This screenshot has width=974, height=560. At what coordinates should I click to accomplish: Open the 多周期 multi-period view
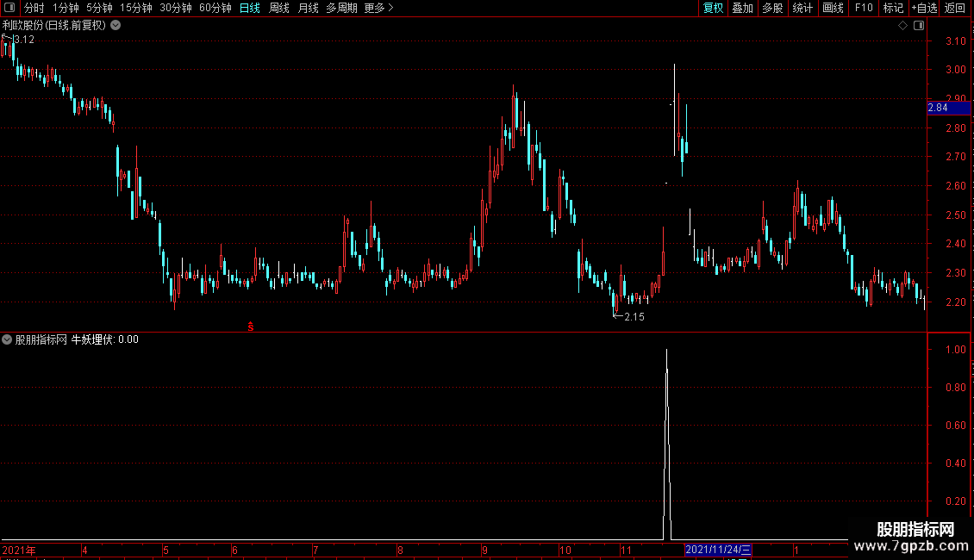(341, 8)
